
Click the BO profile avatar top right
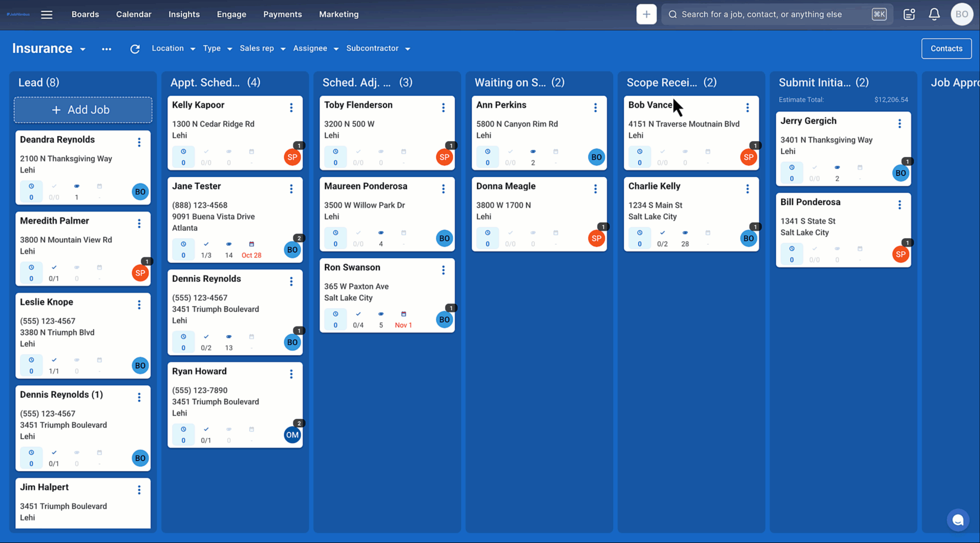point(962,14)
